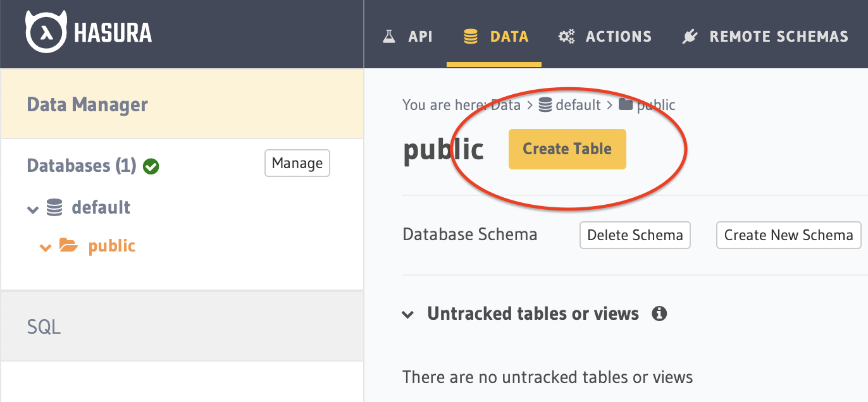Click the Create Table button

tap(567, 149)
